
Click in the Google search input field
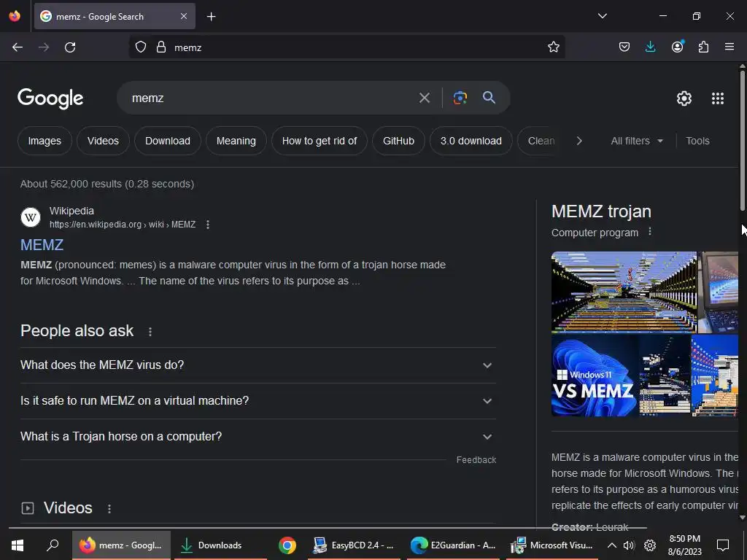click(271, 98)
